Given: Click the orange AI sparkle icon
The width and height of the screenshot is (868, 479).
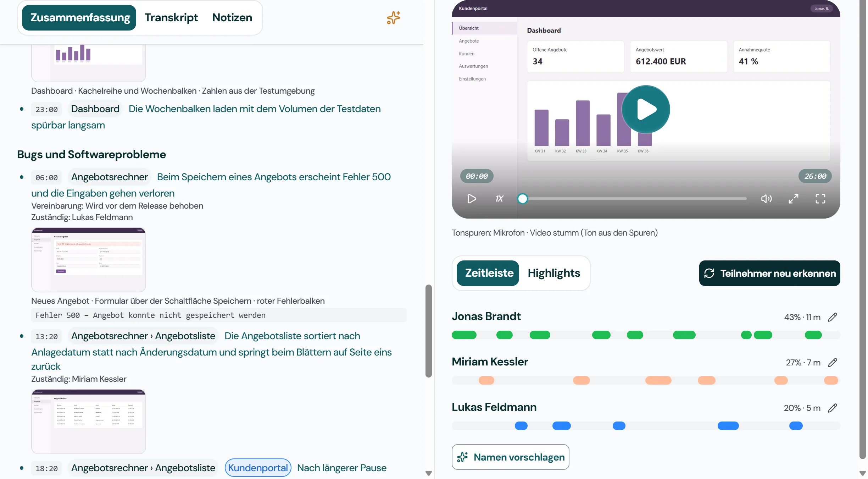Looking at the screenshot, I should pos(393,18).
